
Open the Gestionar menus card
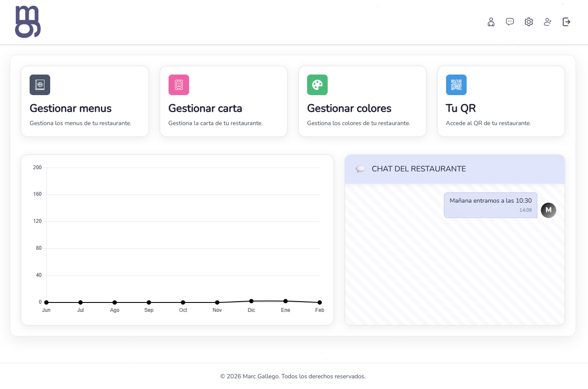(85, 102)
